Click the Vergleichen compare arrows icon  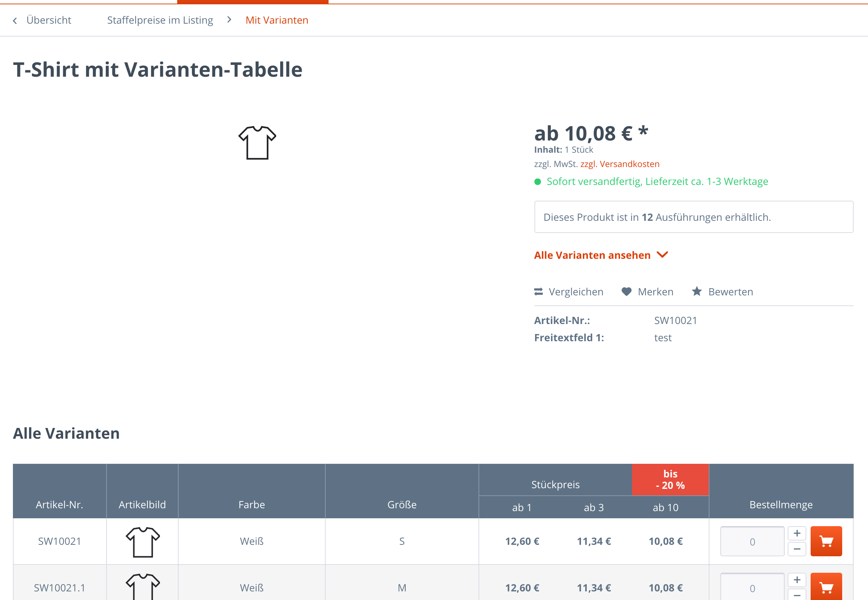click(x=538, y=292)
